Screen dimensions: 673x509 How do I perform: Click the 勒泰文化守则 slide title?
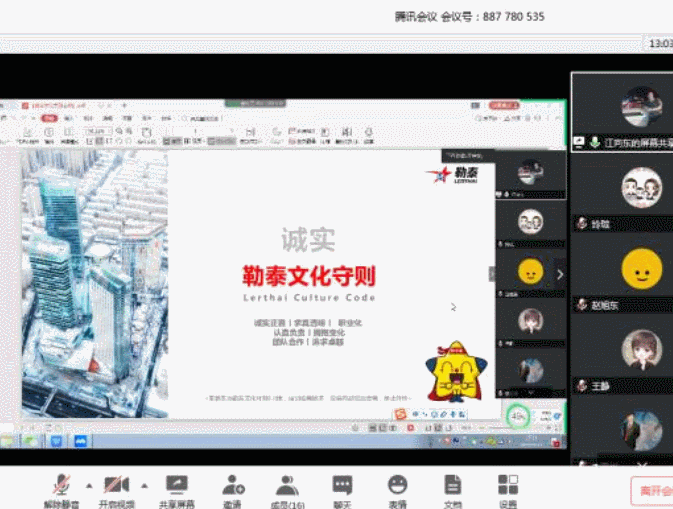click(309, 276)
